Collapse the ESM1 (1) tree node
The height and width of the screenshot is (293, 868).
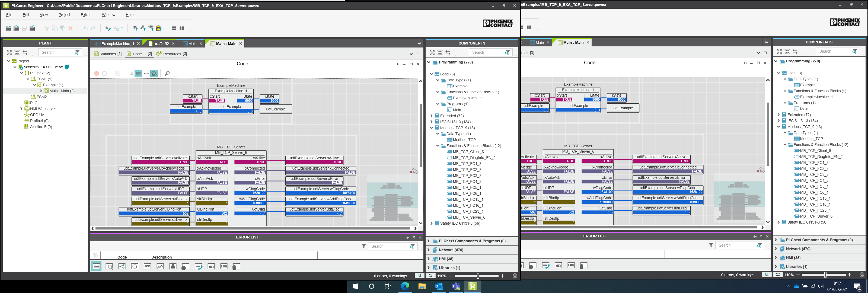click(x=28, y=79)
